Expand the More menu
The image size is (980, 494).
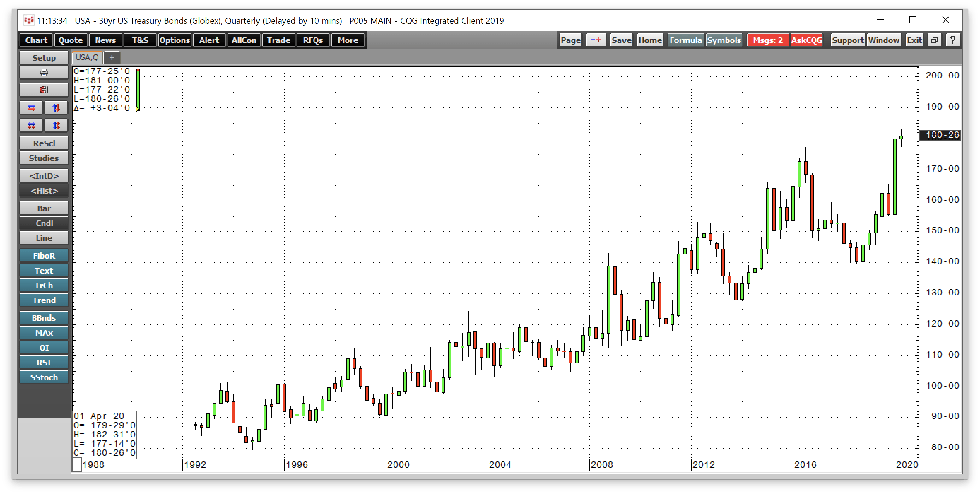coord(348,40)
